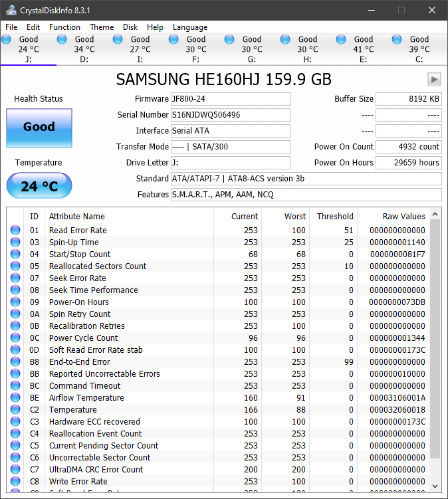The image size is (448, 499).
Task: Click status icon for Reallocated Sectors Count
Action: click(15, 266)
